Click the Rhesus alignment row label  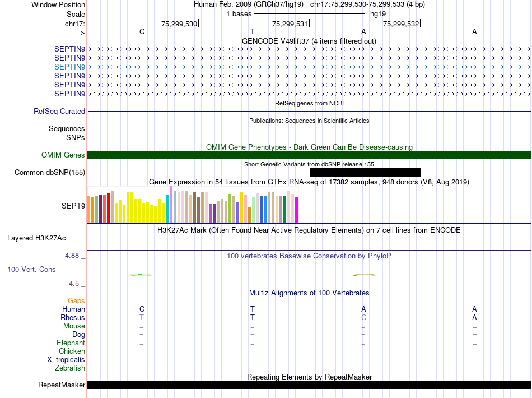click(x=73, y=317)
